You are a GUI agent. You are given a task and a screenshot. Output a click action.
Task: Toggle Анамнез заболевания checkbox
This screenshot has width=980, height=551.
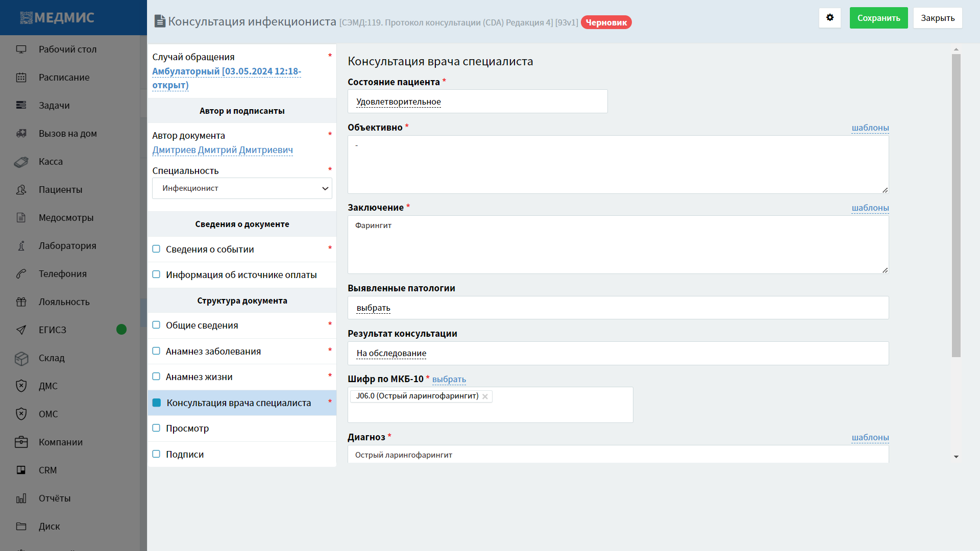tap(156, 351)
